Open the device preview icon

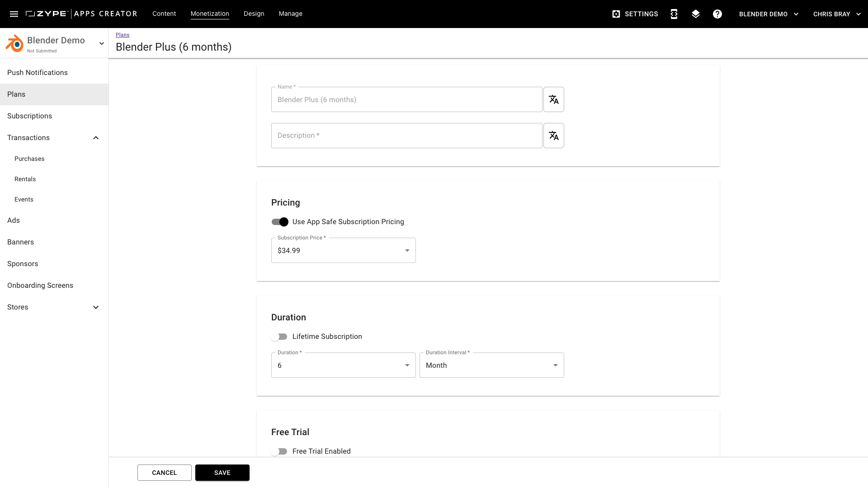(674, 14)
